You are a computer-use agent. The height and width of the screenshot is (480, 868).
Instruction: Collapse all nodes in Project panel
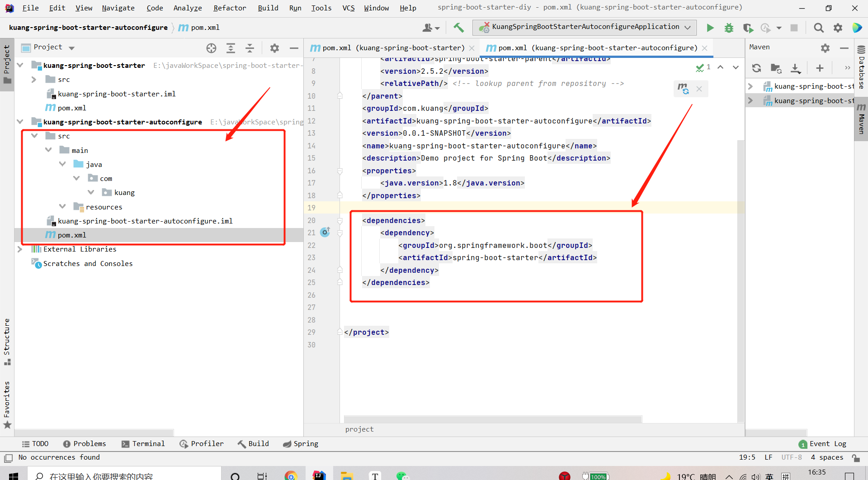250,48
